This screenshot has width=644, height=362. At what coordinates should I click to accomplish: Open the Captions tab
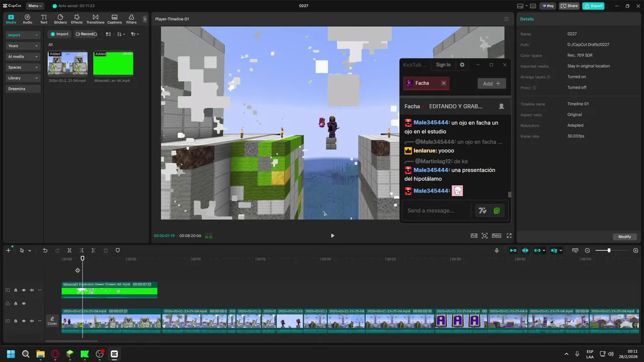click(x=114, y=19)
